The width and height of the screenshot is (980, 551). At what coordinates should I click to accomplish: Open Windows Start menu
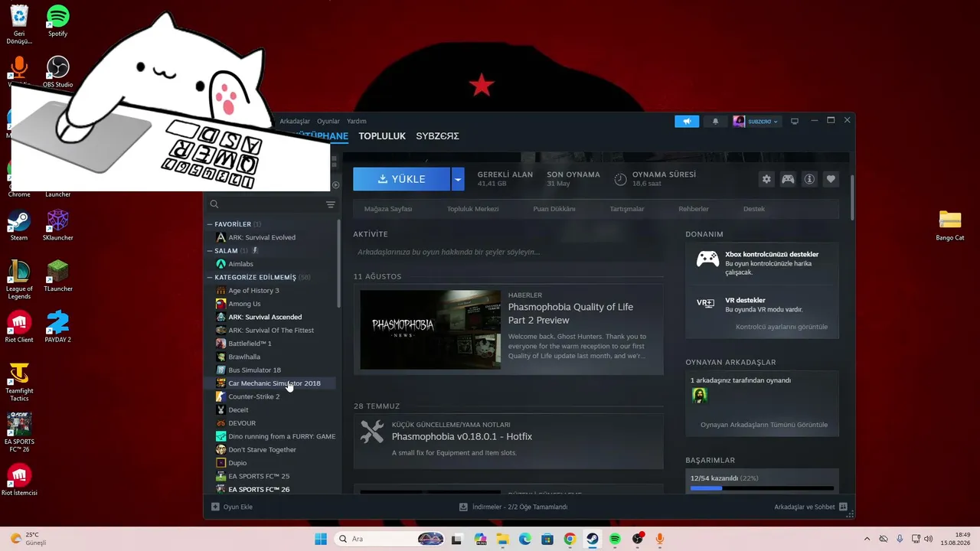[x=321, y=539]
